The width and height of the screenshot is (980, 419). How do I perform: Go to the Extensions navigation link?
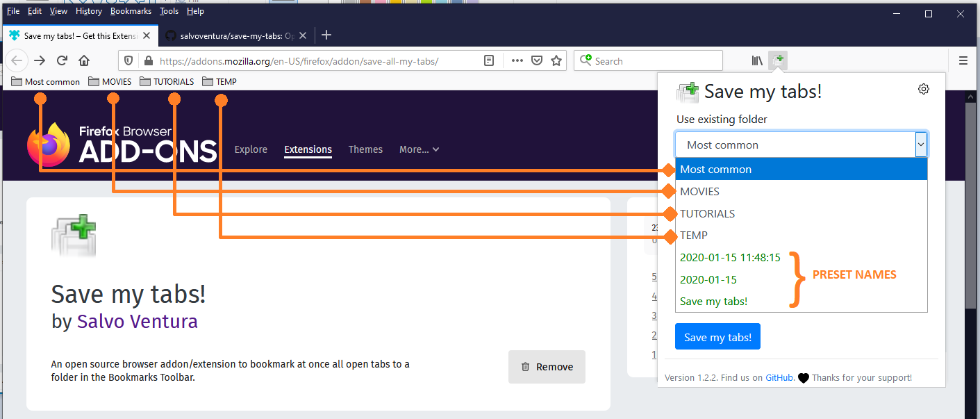point(308,149)
